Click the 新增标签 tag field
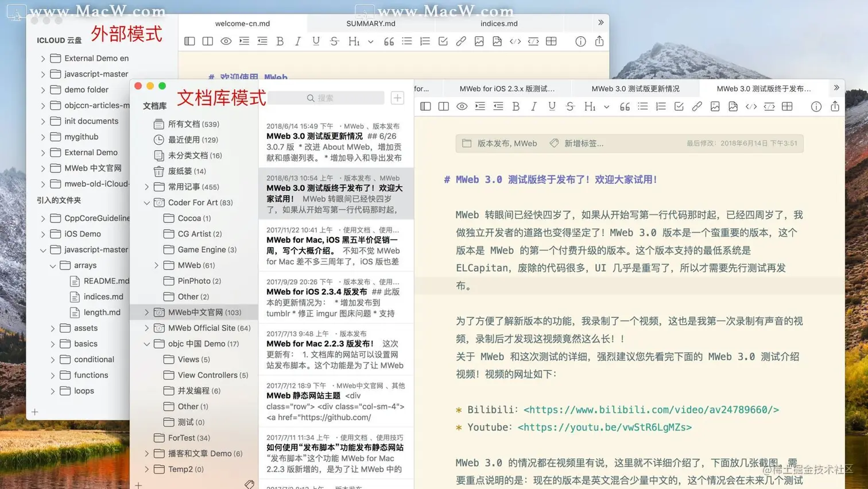Image resolution: width=868 pixels, height=489 pixels. point(584,144)
